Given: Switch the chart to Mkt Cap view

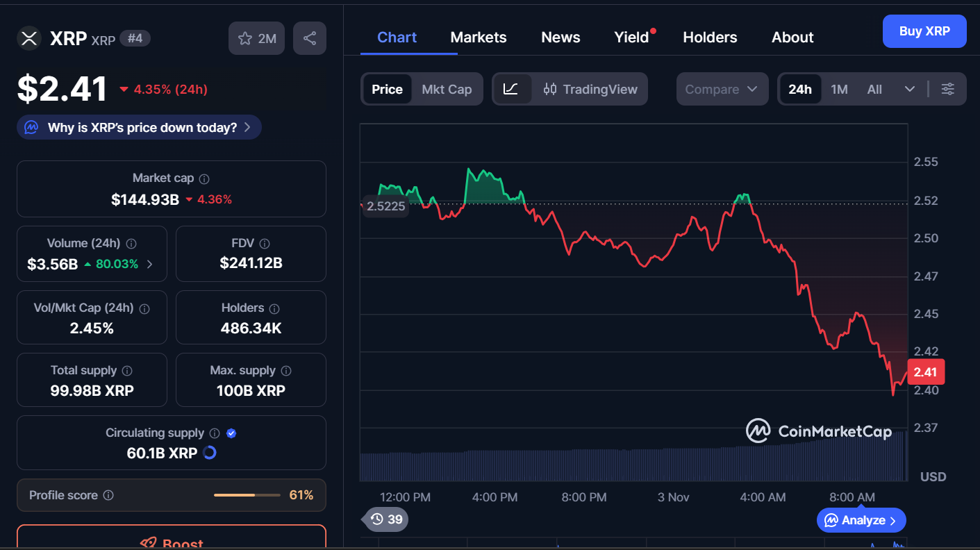Looking at the screenshot, I should [447, 89].
